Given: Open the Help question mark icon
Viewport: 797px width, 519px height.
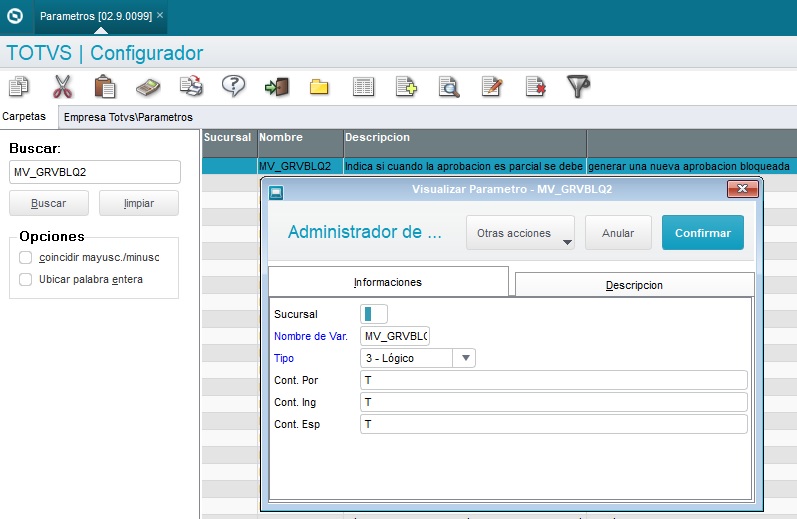Looking at the screenshot, I should (x=233, y=86).
